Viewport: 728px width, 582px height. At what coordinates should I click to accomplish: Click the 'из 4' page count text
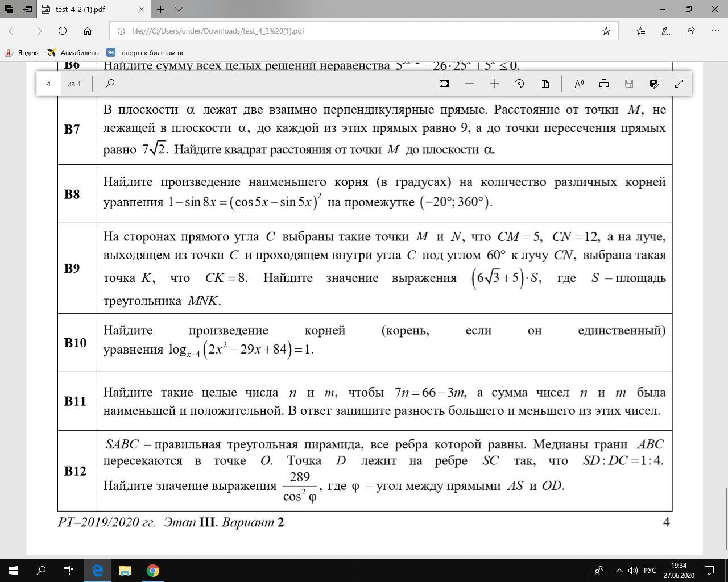pyautogui.click(x=74, y=84)
